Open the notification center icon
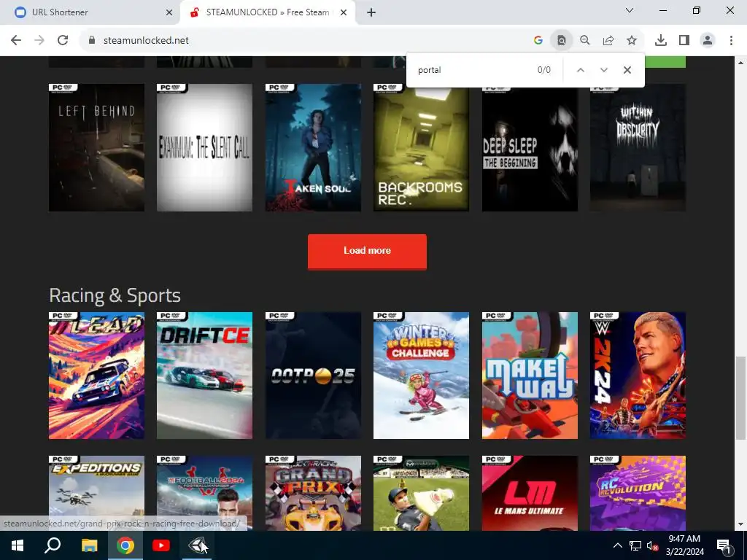Viewport: 747px width, 560px height. (x=724, y=545)
